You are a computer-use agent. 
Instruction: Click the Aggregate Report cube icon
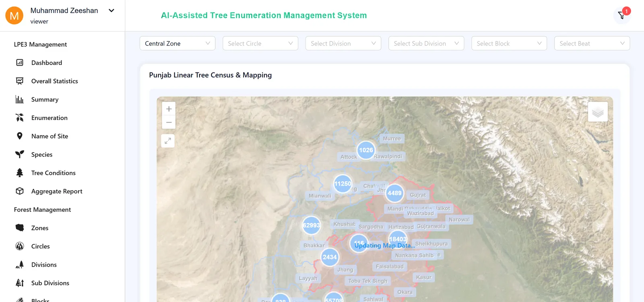point(20,191)
